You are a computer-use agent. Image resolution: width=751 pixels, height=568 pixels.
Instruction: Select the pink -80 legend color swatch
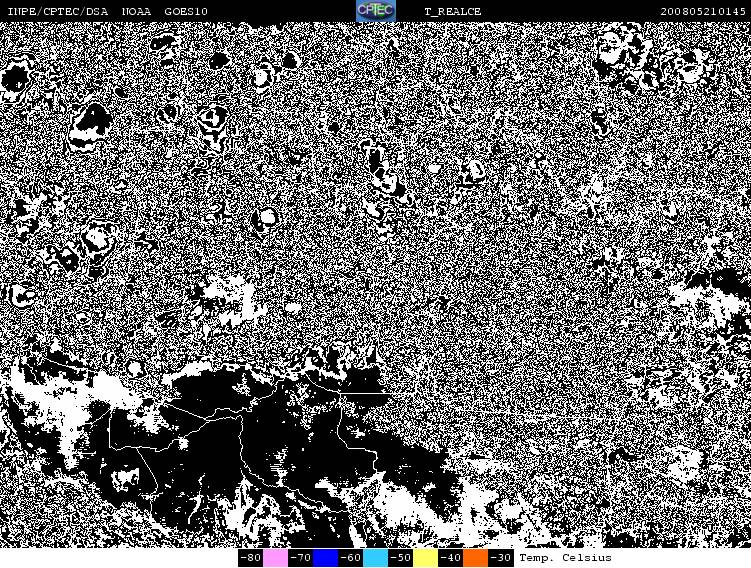(x=275, y=558)
